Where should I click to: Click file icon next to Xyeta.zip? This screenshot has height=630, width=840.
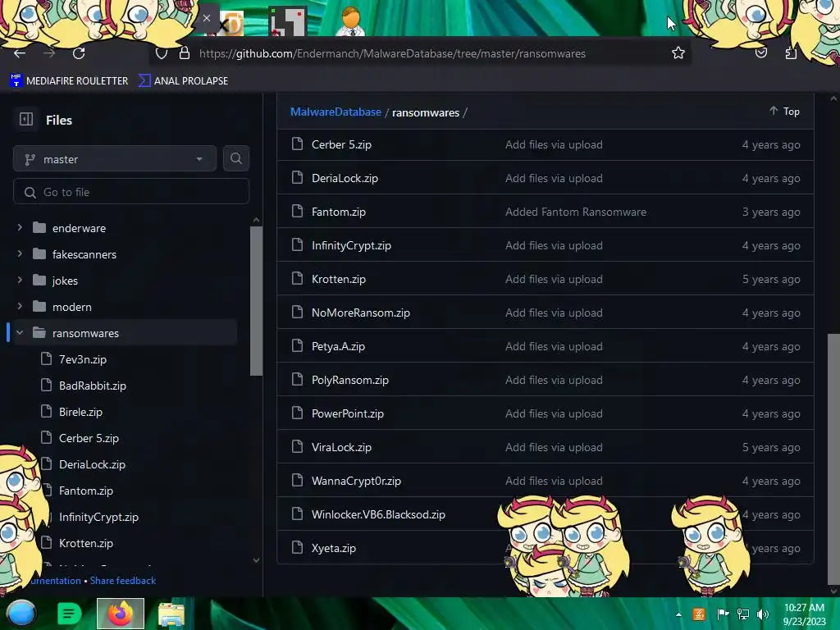(x=297, y=547)
